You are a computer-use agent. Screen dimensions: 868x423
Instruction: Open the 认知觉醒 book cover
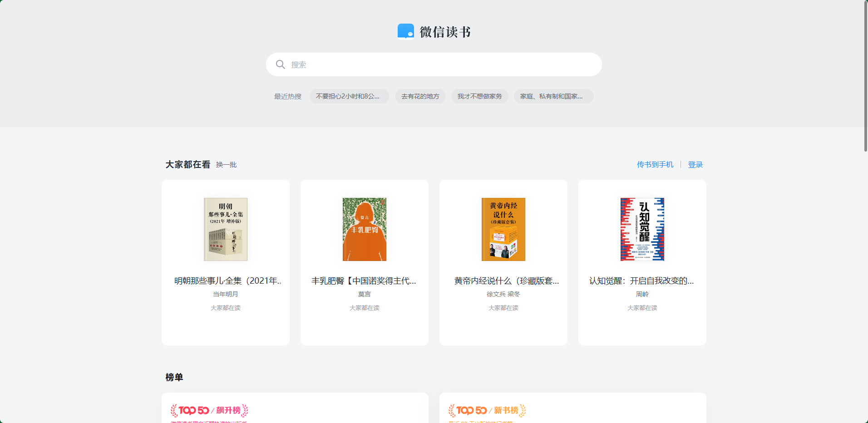[x=642, y=229]
